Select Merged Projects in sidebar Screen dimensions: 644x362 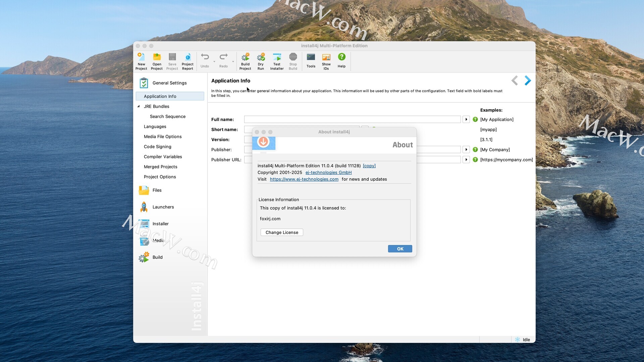click(161, 167)
